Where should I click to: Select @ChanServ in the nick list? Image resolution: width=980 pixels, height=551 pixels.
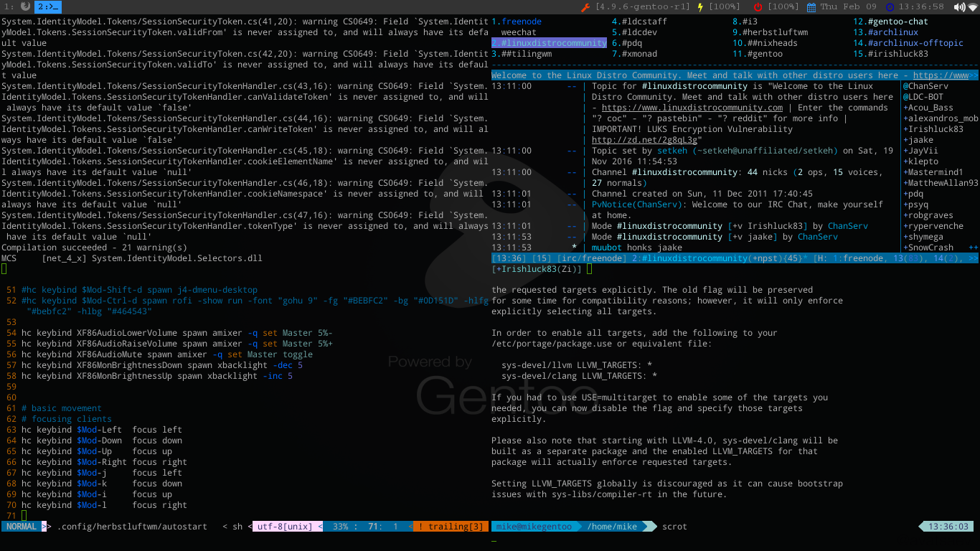click(925, 86)
